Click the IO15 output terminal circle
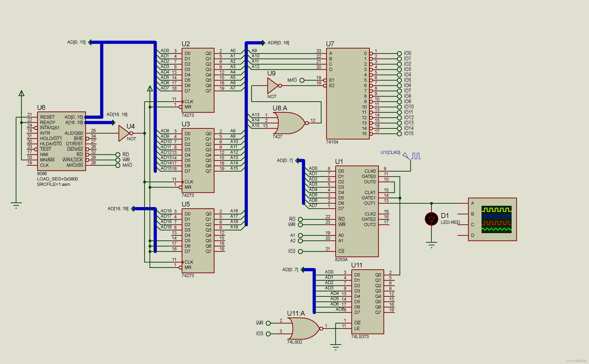Screen dimensions: 589x364 pos(399,134)
